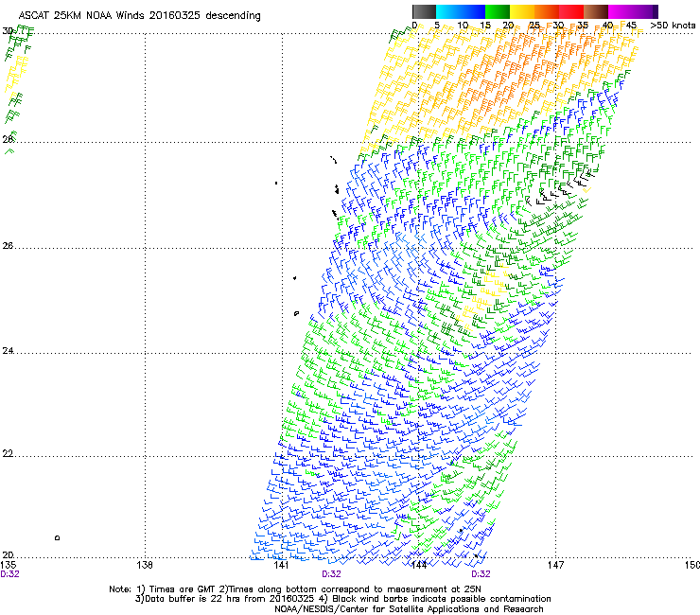Click the latitude label '30' on the left axis

coord(8,31)
